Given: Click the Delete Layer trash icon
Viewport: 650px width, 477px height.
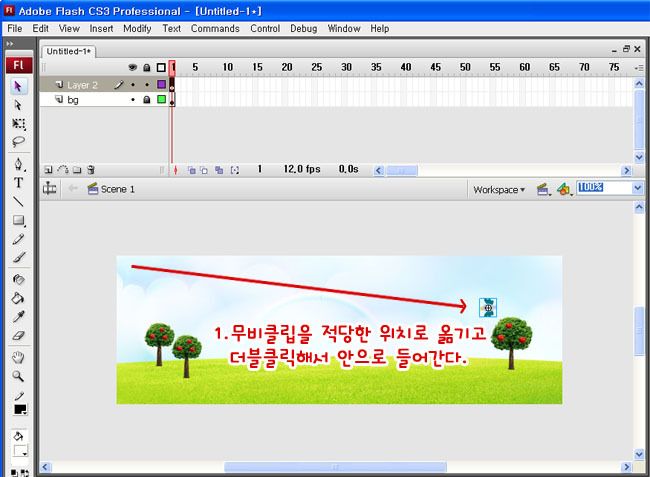Looking at the screenshot, I should 91,169.
